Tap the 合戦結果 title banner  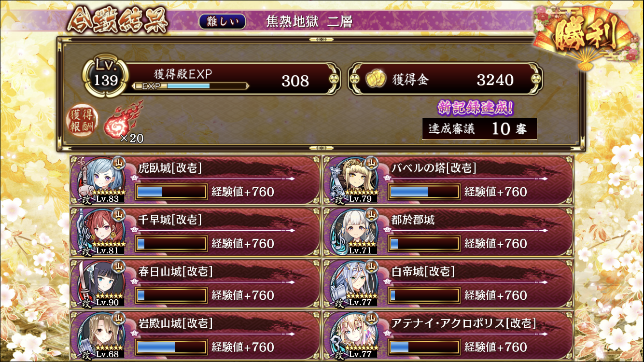tap(117, 21)
